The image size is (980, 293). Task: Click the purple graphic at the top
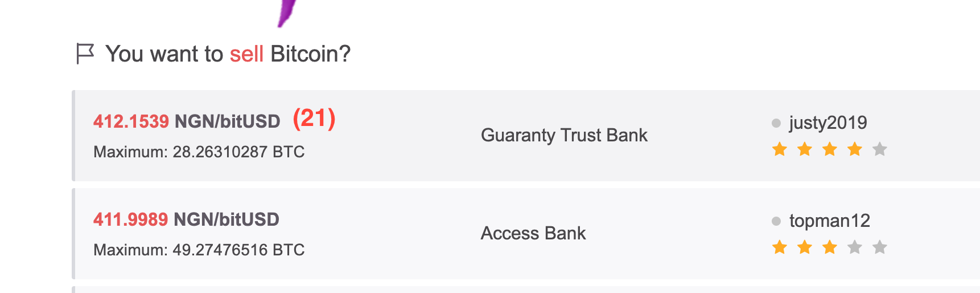click(287, 13)
